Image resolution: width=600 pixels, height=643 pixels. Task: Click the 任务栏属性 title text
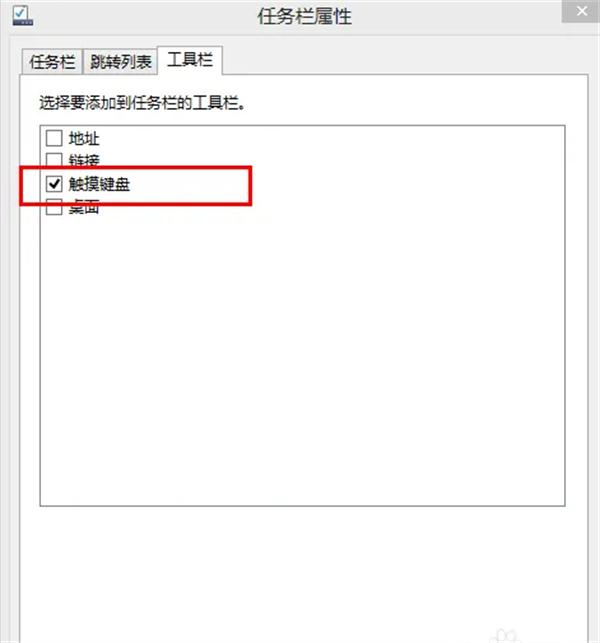304,17
